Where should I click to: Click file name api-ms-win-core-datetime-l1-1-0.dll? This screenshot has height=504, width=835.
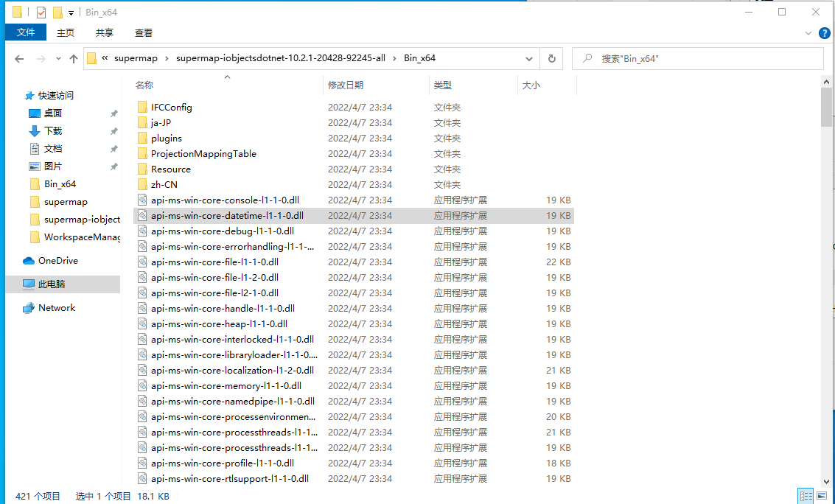click(x=228, y=216)
